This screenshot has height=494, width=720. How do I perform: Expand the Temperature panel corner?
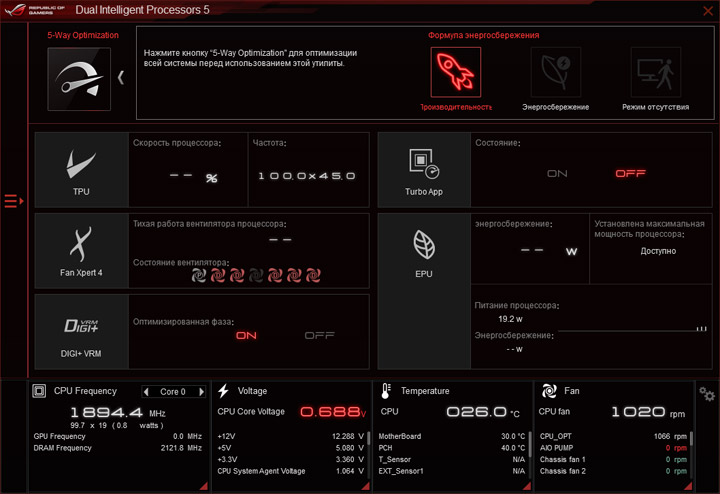[527, 486]
